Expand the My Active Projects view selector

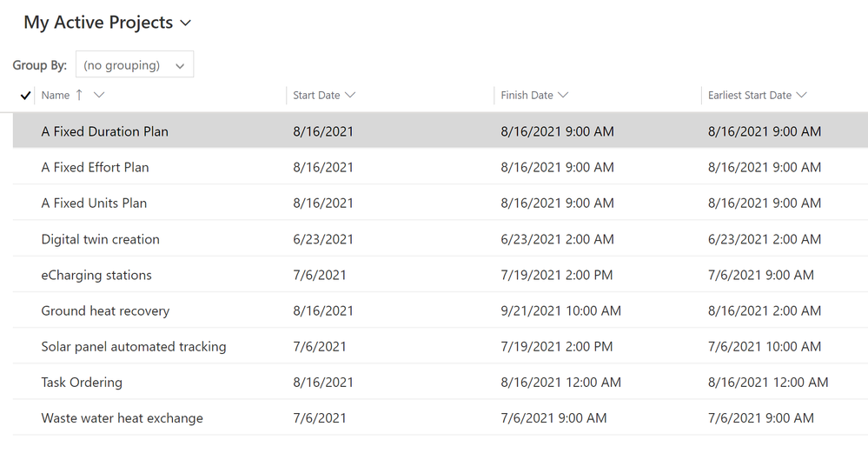[x=185, y=23]
